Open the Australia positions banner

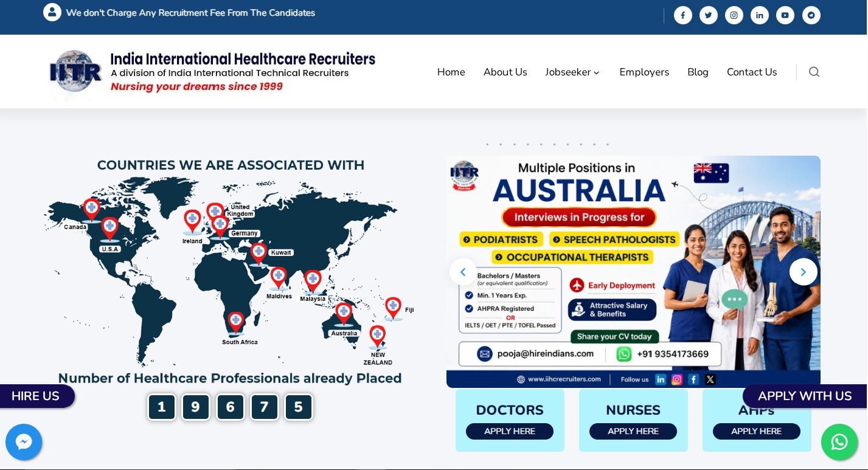[x=633, y=272]
